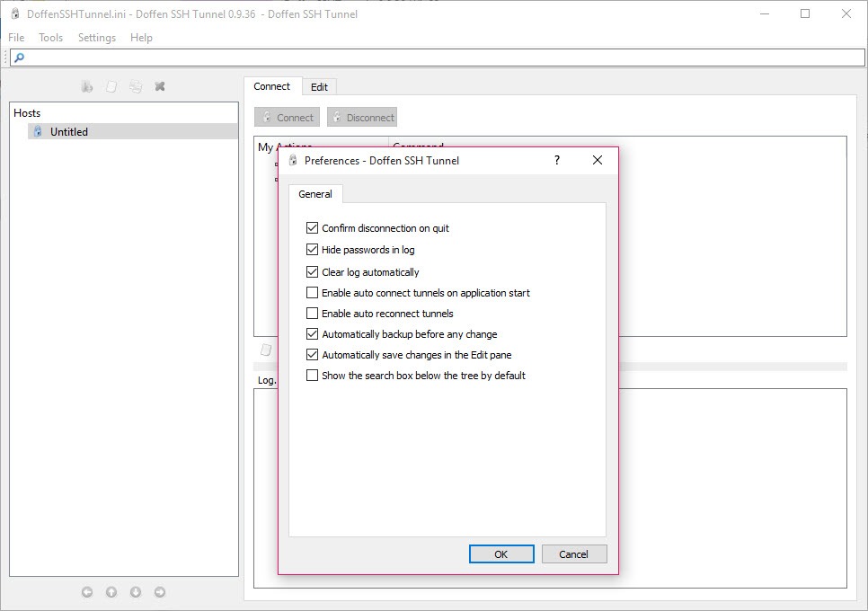Enable auto reconnect tunnels checkbox
868x611 pixels.
click(312, 314)
